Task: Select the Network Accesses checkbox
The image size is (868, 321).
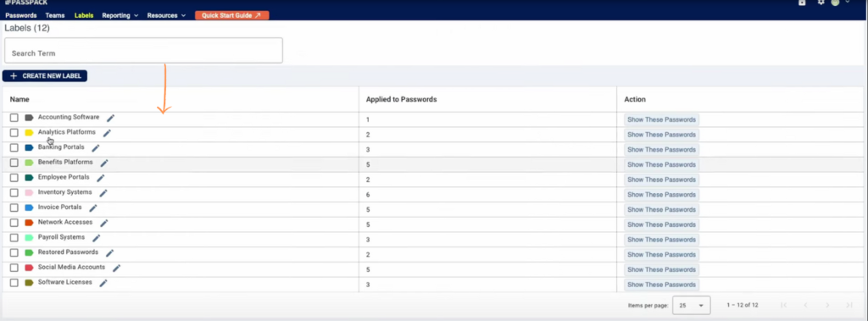Action: (x=14, y=223)
